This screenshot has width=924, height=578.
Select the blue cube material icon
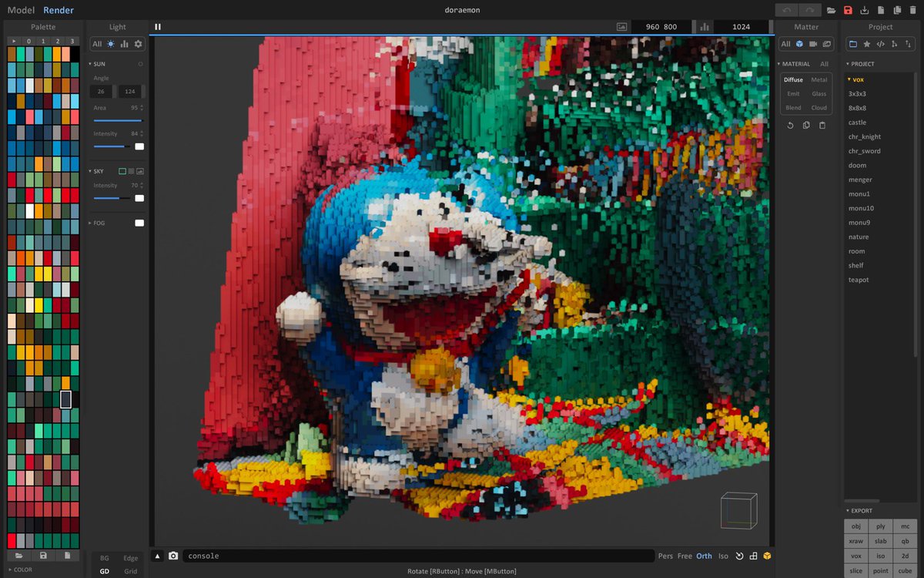click(799, 44)
